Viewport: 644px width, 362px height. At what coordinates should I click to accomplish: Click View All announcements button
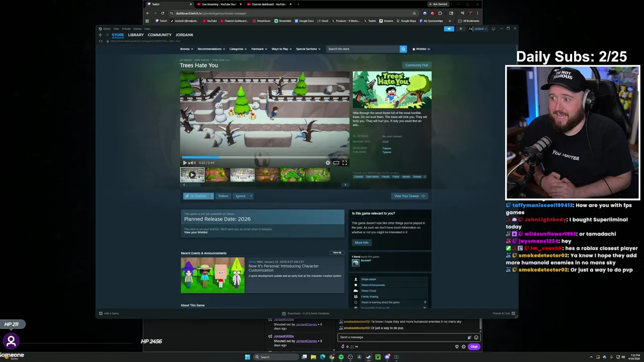[x=337, y=252]
